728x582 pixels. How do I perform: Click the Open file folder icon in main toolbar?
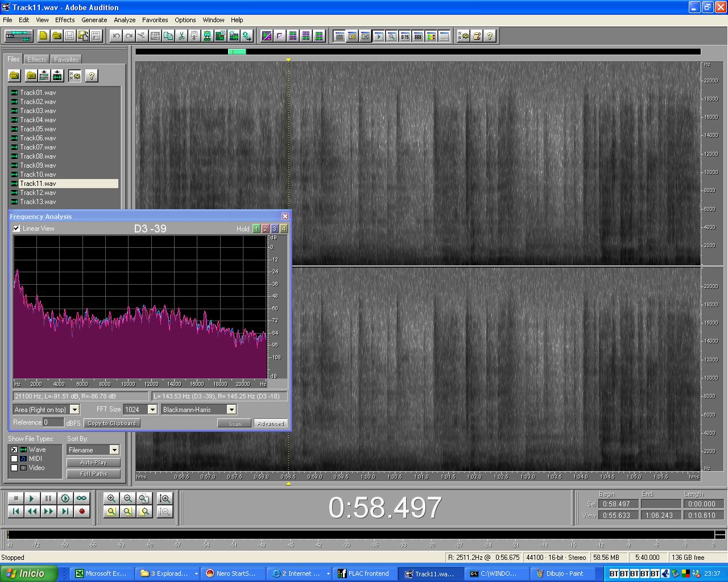pyautogui.click(x=57, y=36)
